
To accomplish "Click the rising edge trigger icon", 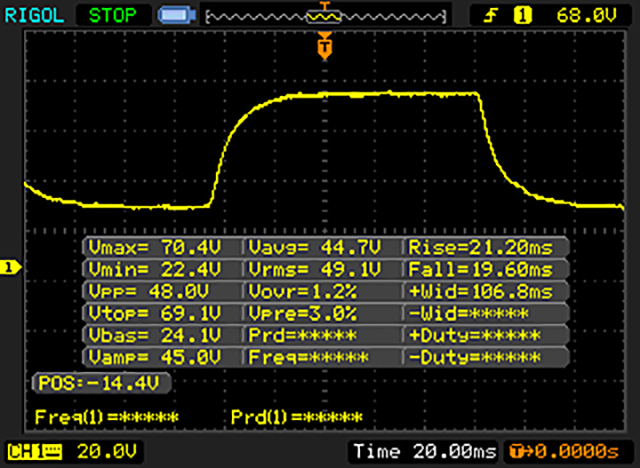I will [x=491, y=16].
